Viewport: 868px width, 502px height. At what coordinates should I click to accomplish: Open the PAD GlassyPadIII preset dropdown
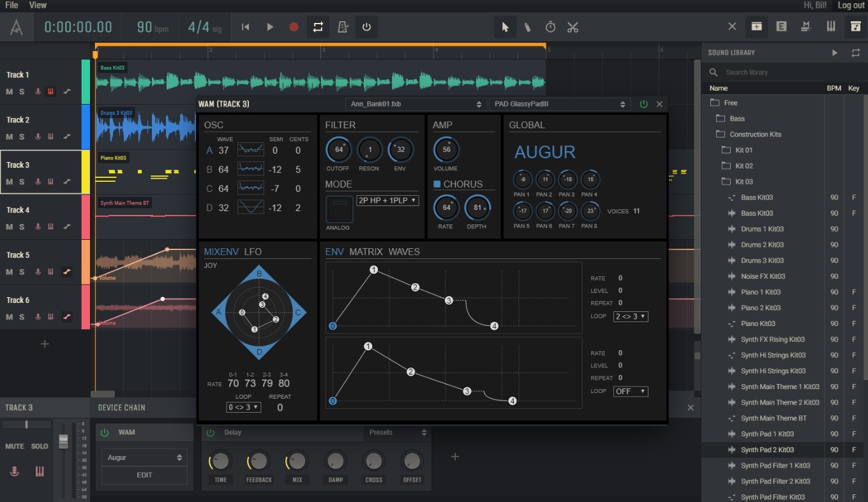pyautogui.click(x=559, y=104)
